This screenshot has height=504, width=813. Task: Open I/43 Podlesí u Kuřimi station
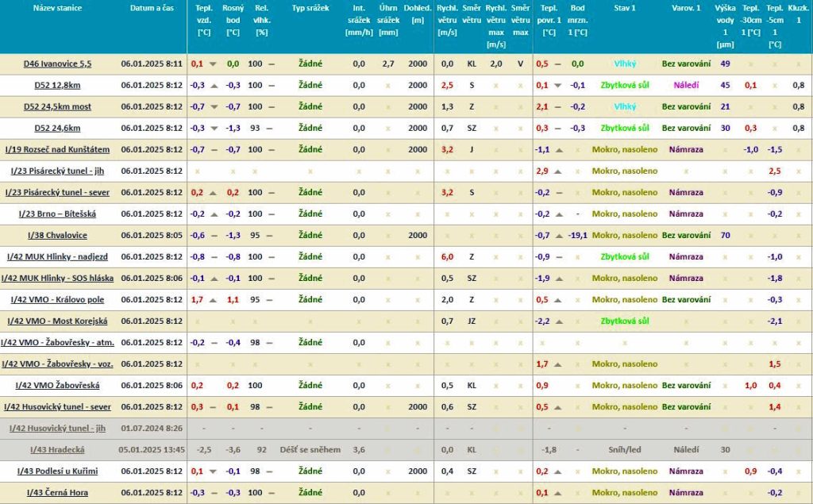pyautogui.click(x=58, y=471)
